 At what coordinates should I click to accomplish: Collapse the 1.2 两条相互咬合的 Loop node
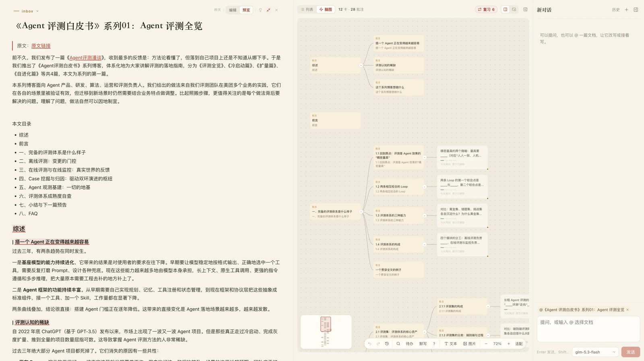[x=425, y=187]
